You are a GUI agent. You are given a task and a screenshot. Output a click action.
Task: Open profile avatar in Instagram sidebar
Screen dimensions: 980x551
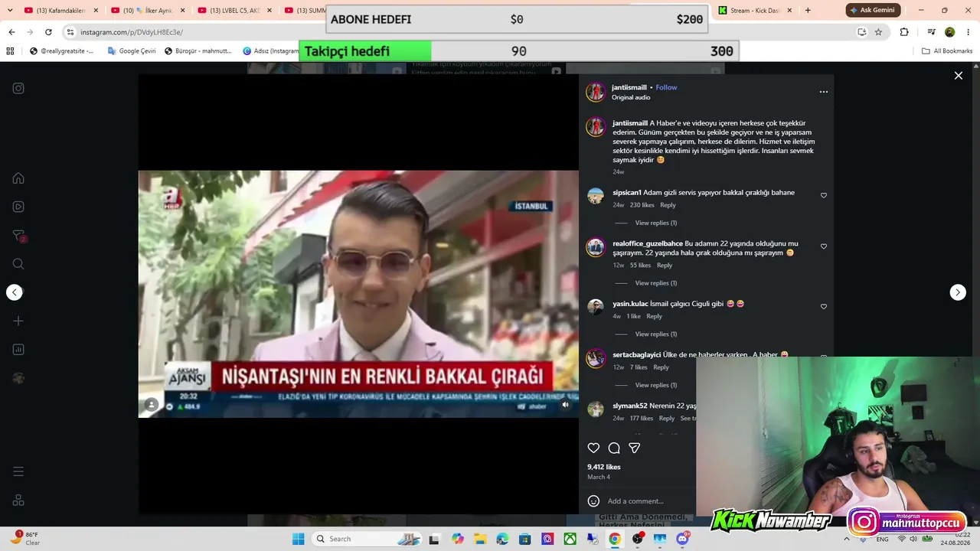(18, 378)
